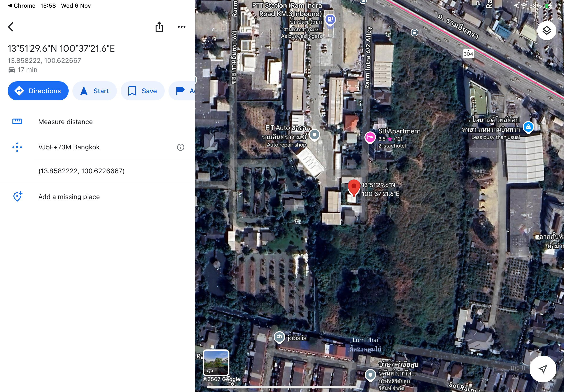Open the Street View thumbnail
The image size is (564, 392).
(x=216, y=363)
